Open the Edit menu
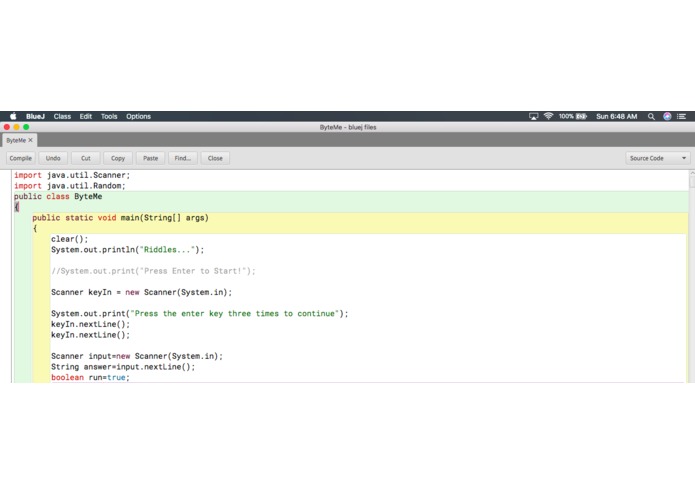 coord(86,116)
